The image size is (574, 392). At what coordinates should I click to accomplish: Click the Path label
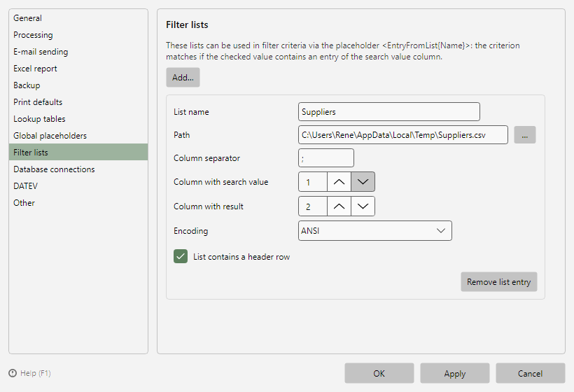181,134
